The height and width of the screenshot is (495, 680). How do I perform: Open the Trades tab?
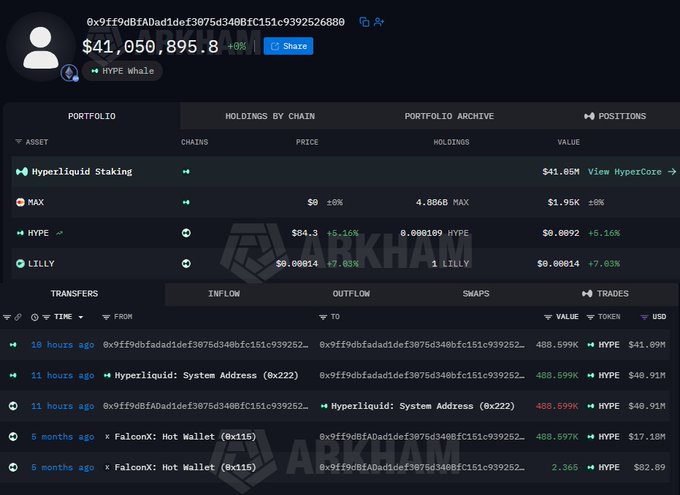coord(605,294)
